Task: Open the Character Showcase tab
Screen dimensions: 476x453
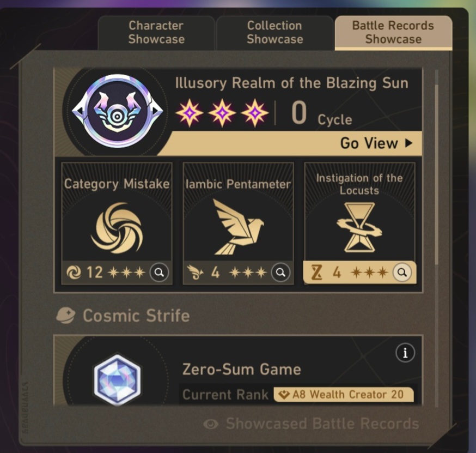Action: [x=156, y=33]
